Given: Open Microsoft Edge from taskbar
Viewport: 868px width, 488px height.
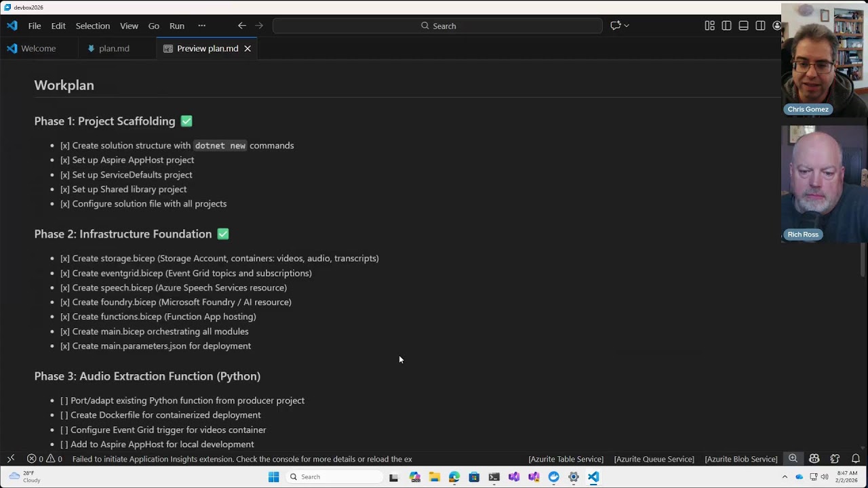Looking at the screenshot, I should 454,477.
